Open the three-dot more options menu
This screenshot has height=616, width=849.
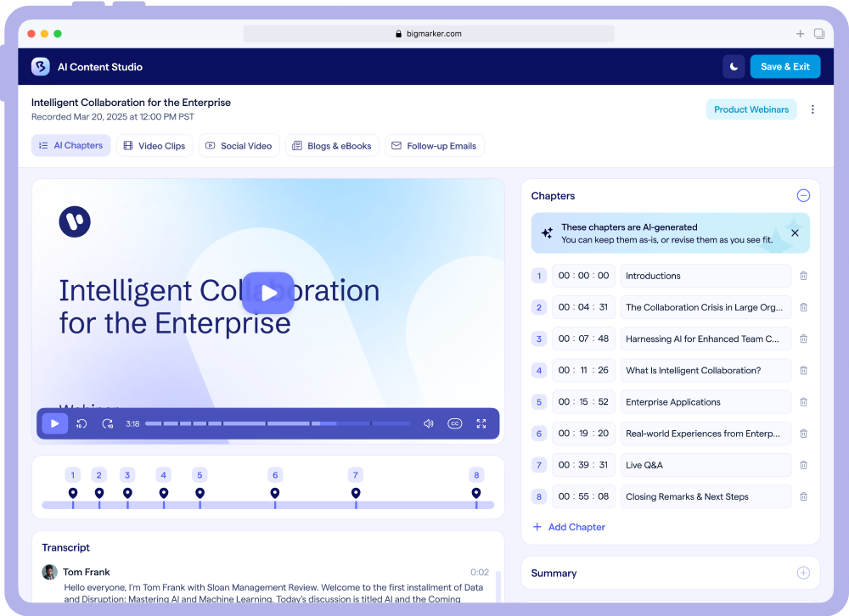812,109
